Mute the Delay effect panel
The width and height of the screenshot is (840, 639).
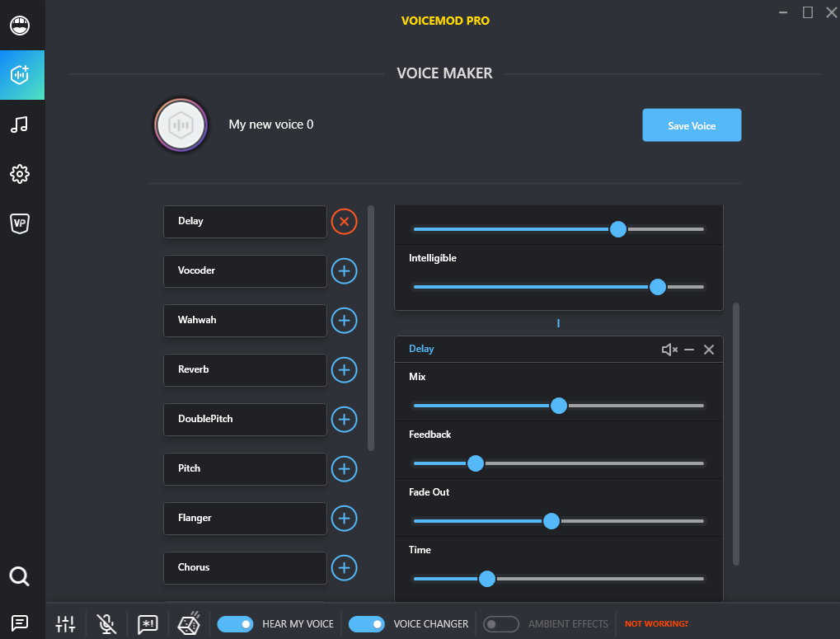pyautogui.click(x=669, y=350)
